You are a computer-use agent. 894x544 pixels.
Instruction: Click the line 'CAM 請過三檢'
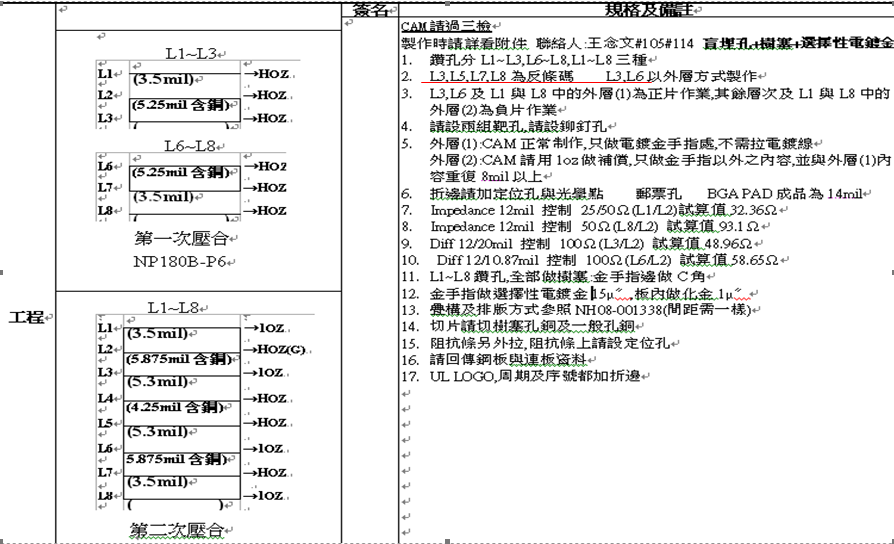point(446,26)
